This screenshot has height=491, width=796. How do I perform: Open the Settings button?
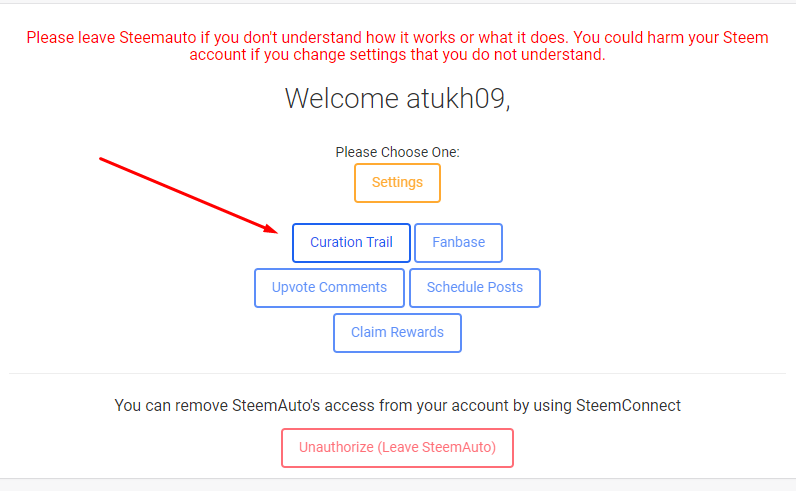[397, 183]
